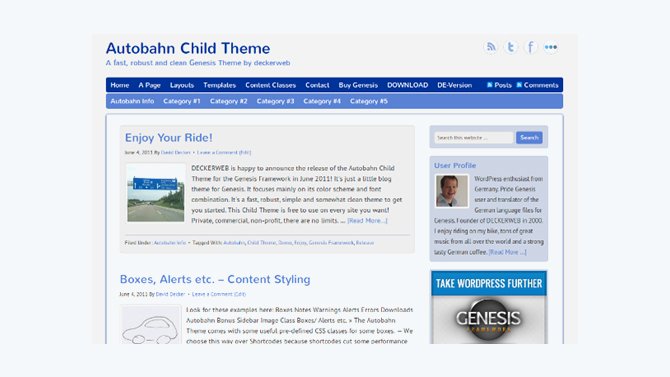Open the three-dots more social icon

(x=550, y=47)
